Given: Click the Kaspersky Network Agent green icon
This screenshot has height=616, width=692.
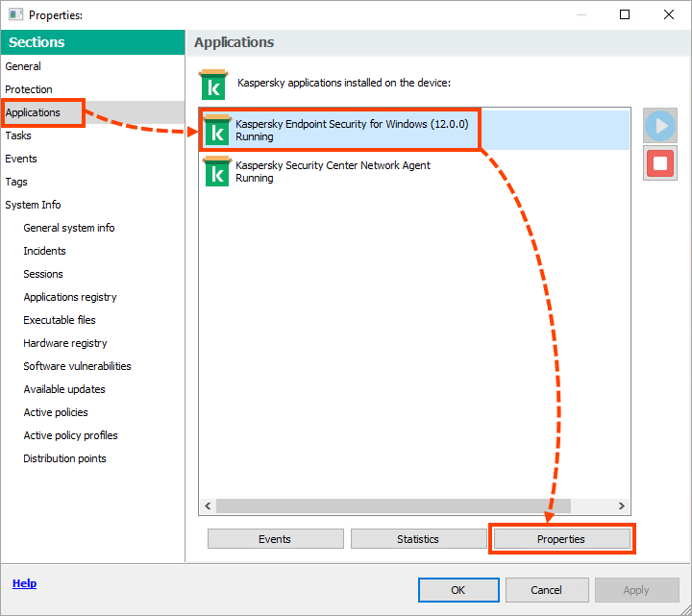Looking at the screenshot, I should coord(217,171).
